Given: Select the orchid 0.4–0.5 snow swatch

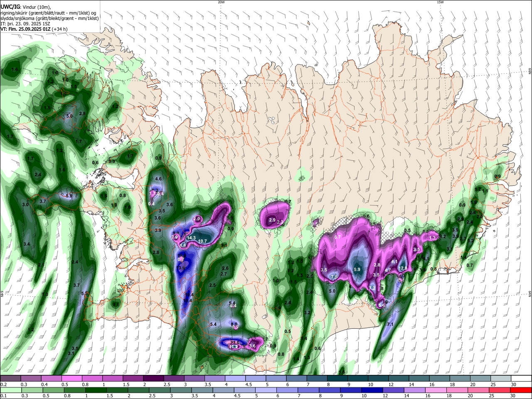Looking at the screenshot, I should tap(51, 379).
